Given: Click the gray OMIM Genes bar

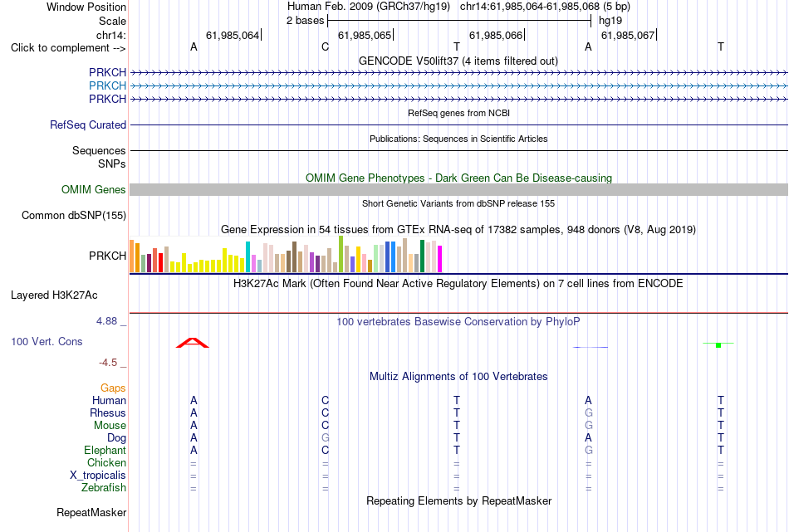Looking at the screenshot, I should click(458, 189).
